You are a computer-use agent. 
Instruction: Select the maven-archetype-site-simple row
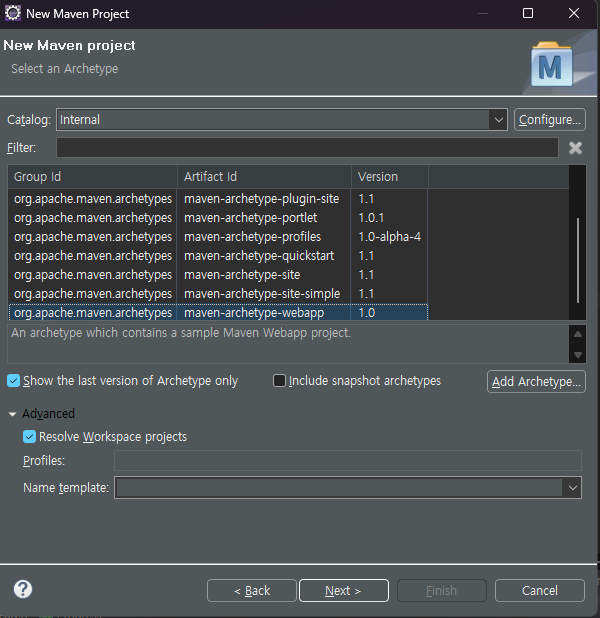(x=218, y=294)
